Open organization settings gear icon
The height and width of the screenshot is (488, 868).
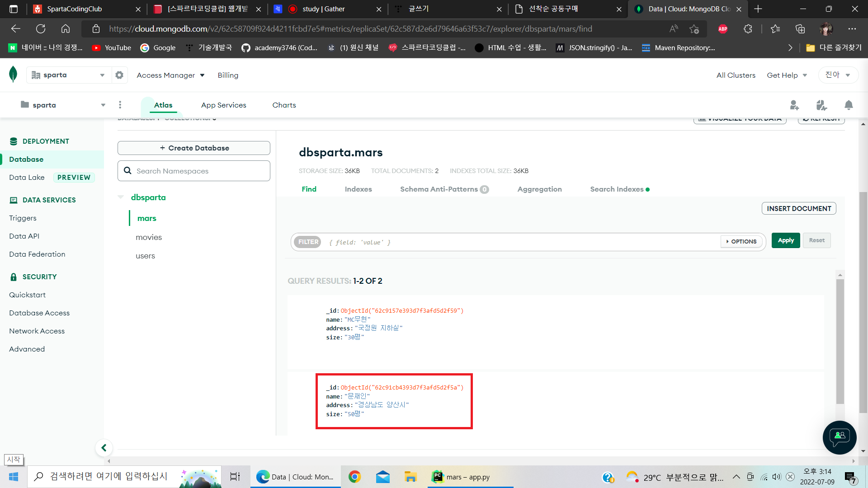tap(119, 75)
